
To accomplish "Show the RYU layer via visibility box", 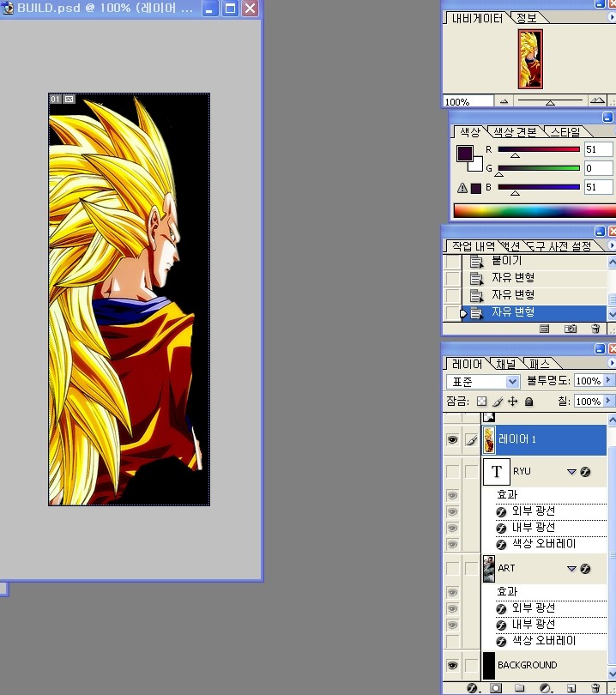I will 452,472.
